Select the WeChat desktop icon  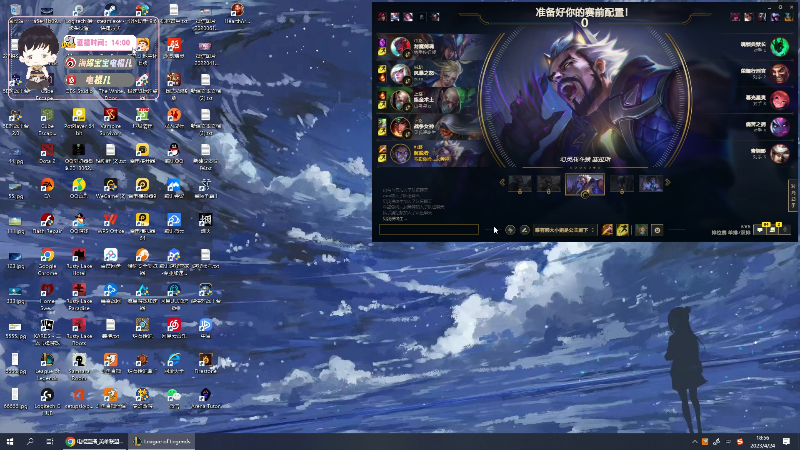[x=174, y=398]
